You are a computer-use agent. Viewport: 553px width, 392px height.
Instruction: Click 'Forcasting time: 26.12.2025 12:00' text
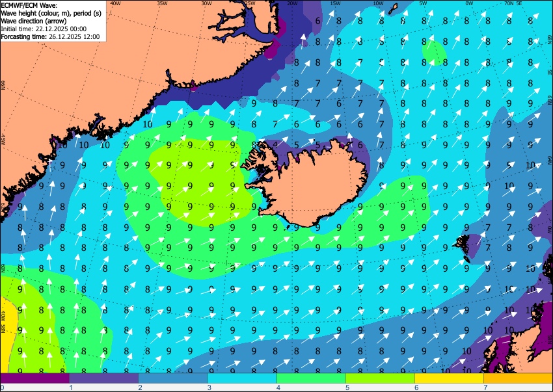coord(51,36)
